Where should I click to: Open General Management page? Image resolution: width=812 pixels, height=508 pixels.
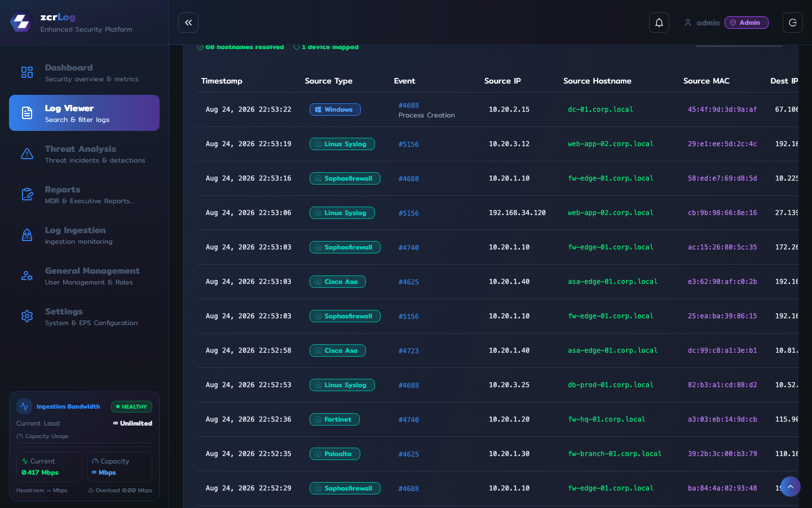pyautogui.click(x=84, y=275)
